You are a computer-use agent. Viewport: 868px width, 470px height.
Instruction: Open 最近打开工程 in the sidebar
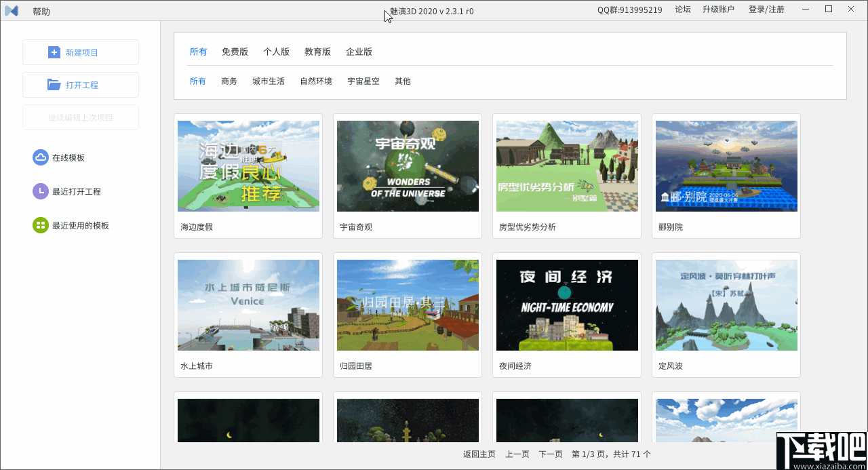(x=77, y=192)
